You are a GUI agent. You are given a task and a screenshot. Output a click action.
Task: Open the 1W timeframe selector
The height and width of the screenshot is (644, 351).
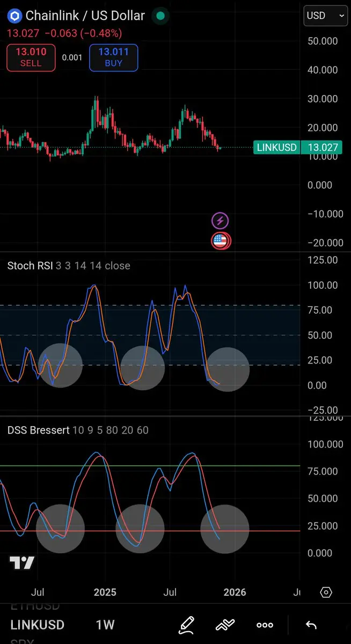coord(105,625)
